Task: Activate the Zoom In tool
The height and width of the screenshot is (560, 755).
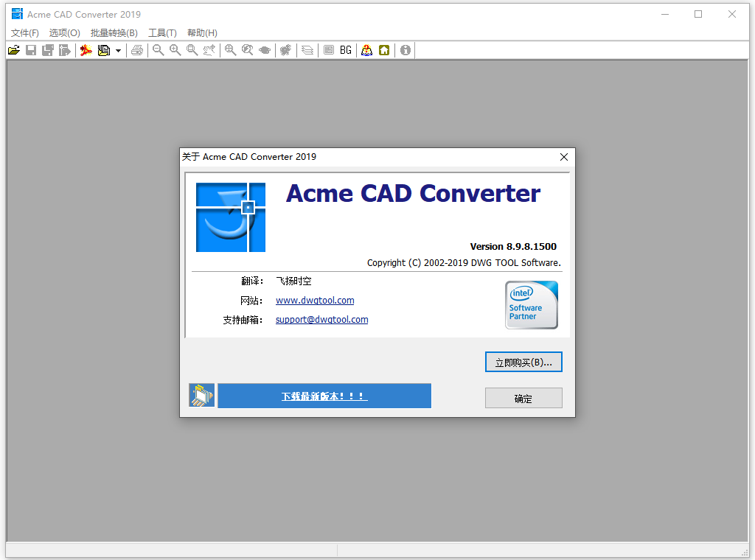Action: 175,49
